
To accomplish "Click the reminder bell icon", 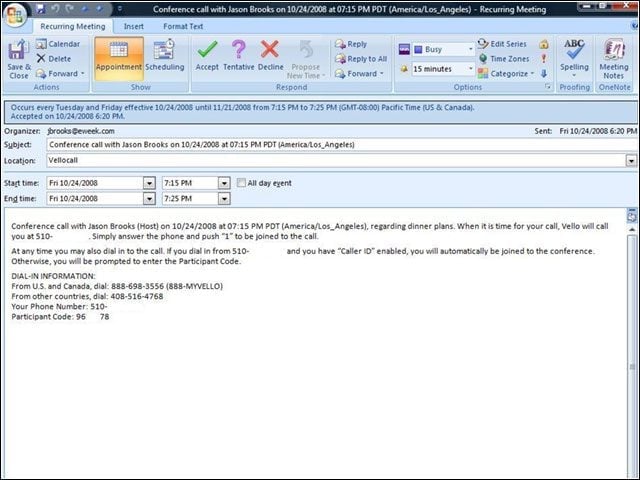I will click(x=404, y=69).
